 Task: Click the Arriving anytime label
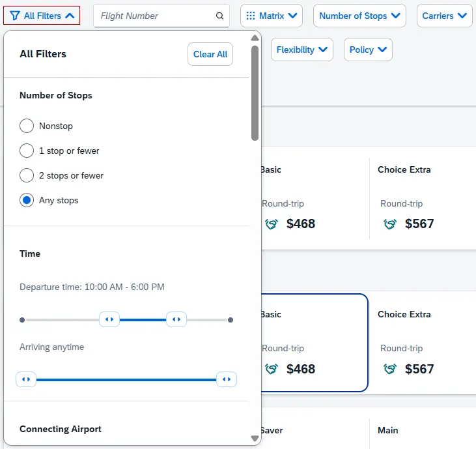pos(52,347)
